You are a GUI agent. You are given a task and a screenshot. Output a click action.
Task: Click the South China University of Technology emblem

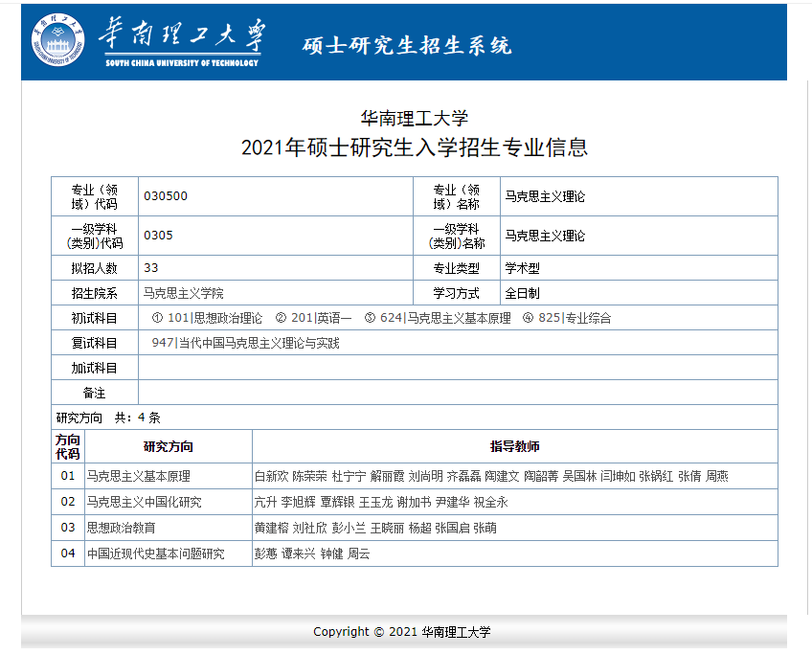[x=57, y=40]
